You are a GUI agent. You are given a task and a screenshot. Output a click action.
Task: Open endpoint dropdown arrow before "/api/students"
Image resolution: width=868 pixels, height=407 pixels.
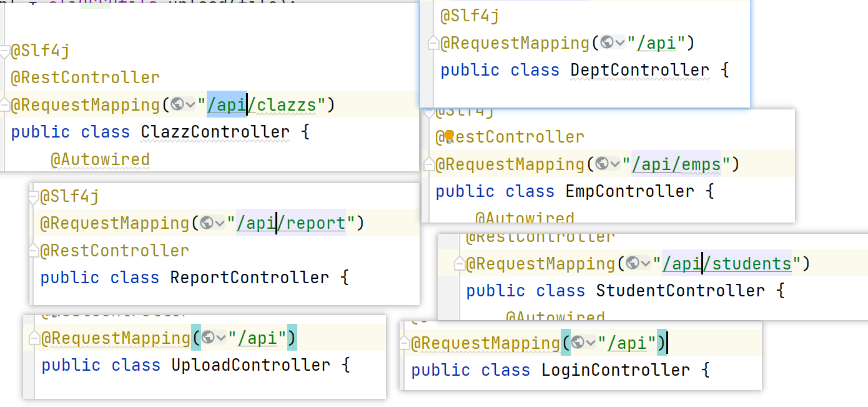tap(645, 264)
